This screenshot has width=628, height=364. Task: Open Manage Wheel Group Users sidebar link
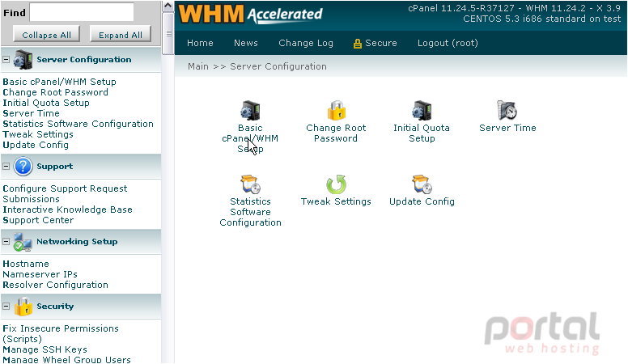tap(66, 360)
